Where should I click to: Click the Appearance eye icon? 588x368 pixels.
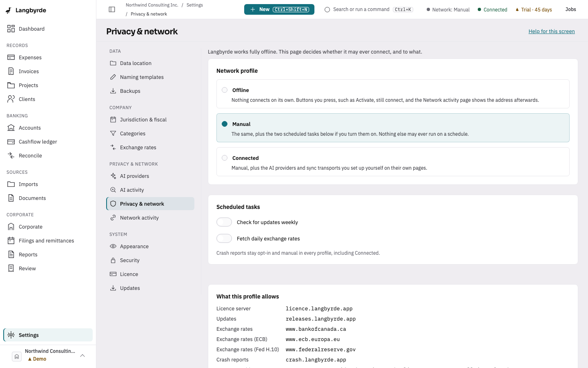click(113, 246)
